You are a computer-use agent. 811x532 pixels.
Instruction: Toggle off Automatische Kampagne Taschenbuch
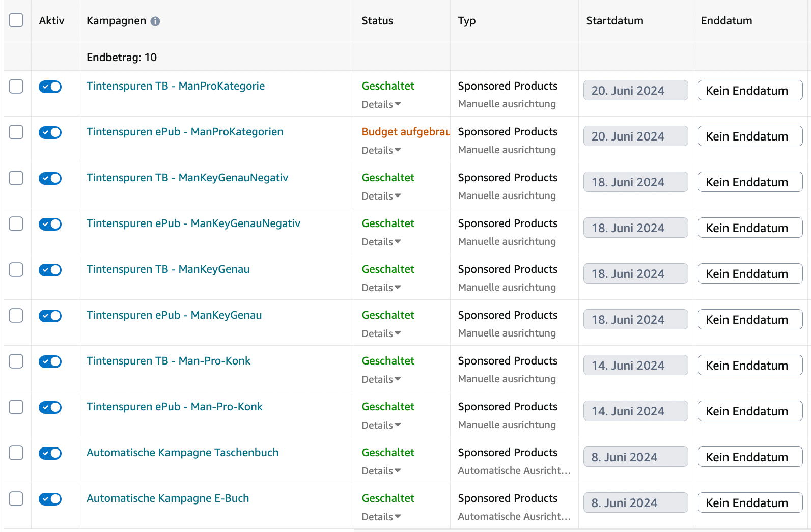click(50, 453)
